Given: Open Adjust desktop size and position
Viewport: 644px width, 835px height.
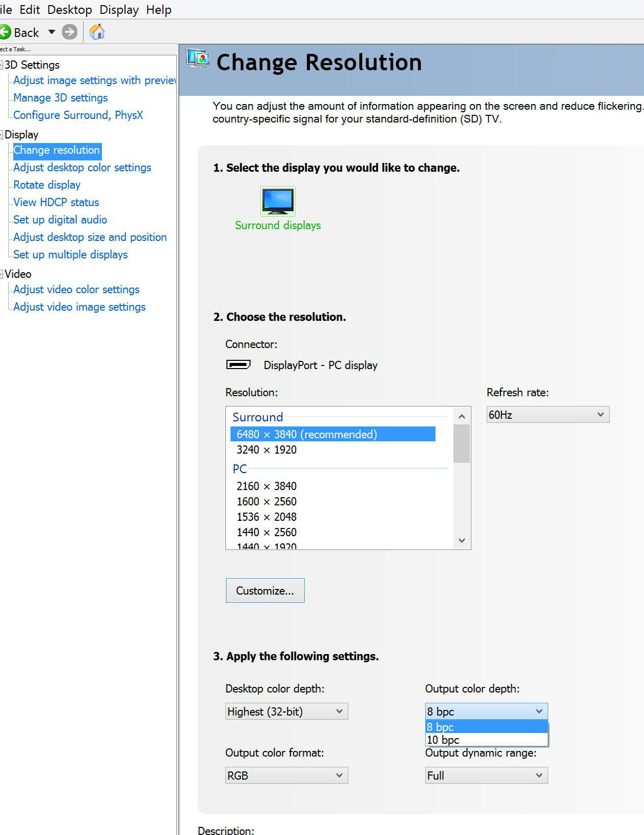Looking at the screenshot, I should point(90,237).
